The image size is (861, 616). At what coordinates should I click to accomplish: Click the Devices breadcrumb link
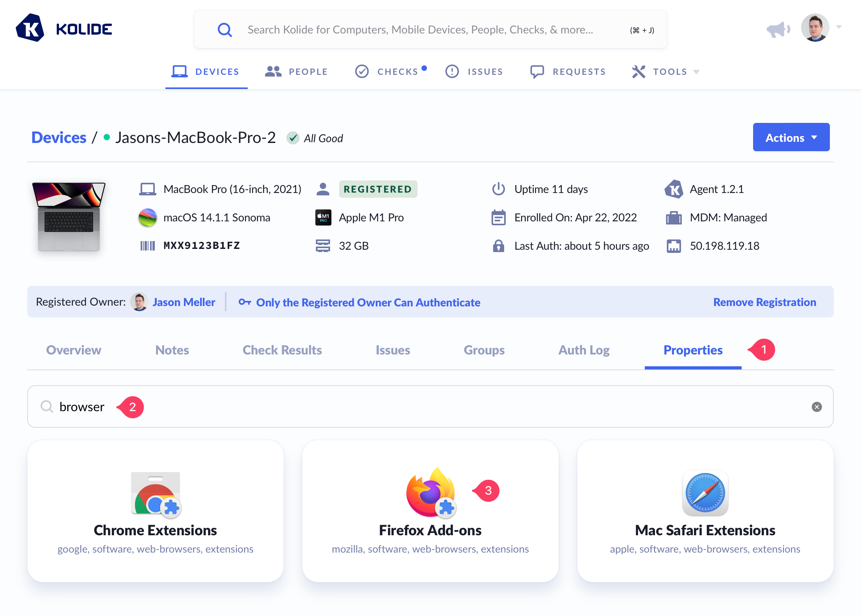(59, 138)
